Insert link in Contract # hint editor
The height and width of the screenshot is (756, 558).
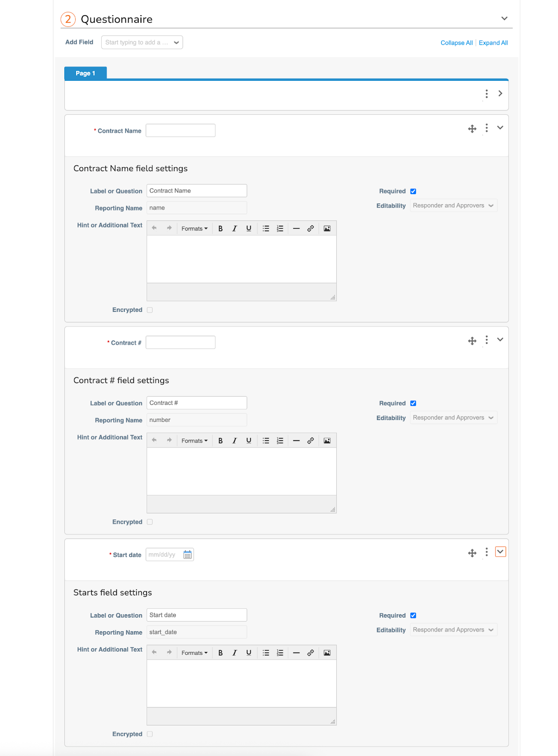click(311, 441)
